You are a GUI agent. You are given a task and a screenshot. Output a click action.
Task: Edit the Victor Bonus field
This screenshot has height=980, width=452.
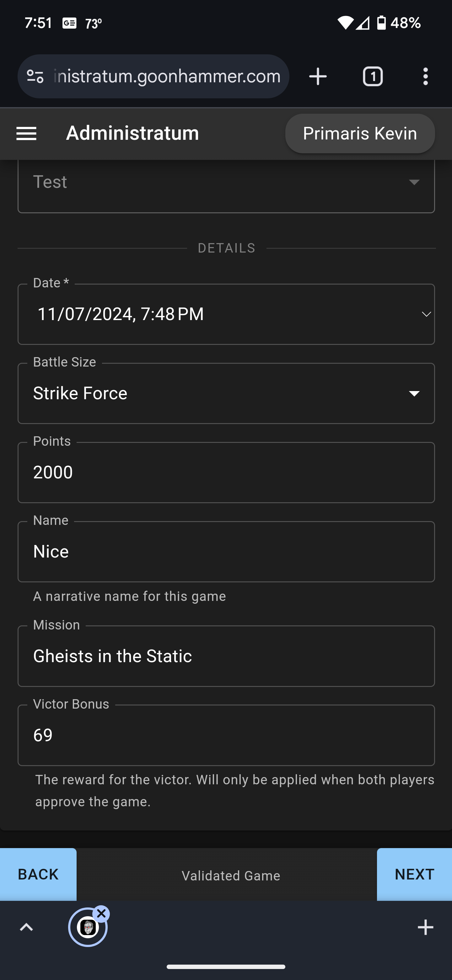[226, 735]
